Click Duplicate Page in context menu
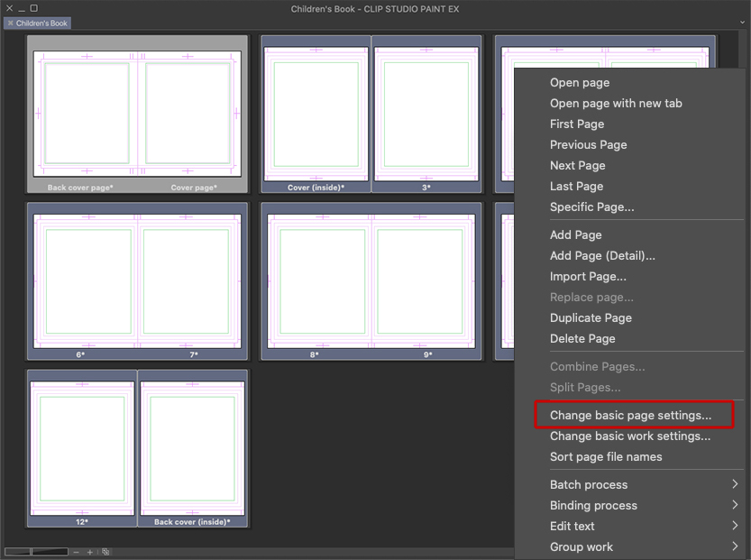Screen dimensions: 751x560 tap(591, 317)
